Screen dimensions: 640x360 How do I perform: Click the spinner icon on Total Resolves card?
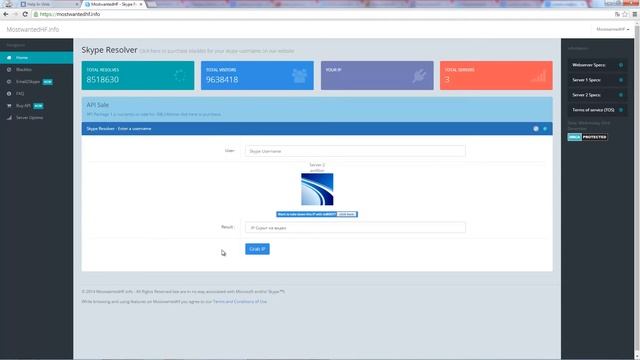[180, 76]
